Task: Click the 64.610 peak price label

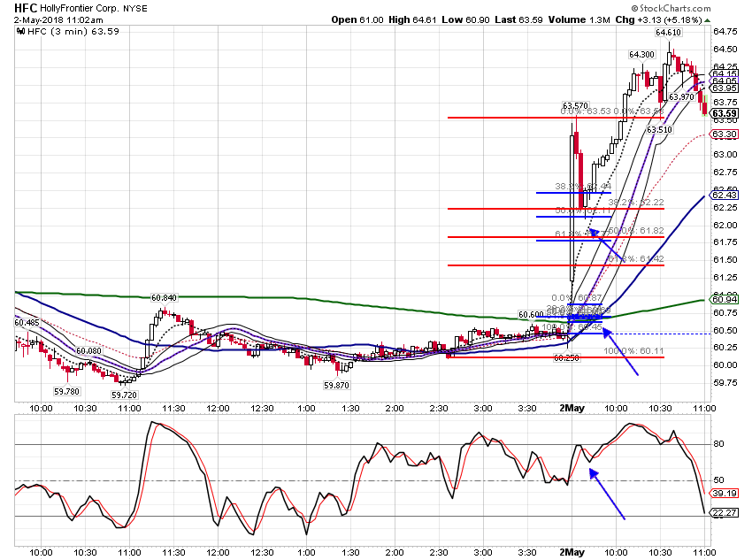Action: click(668, 33)
